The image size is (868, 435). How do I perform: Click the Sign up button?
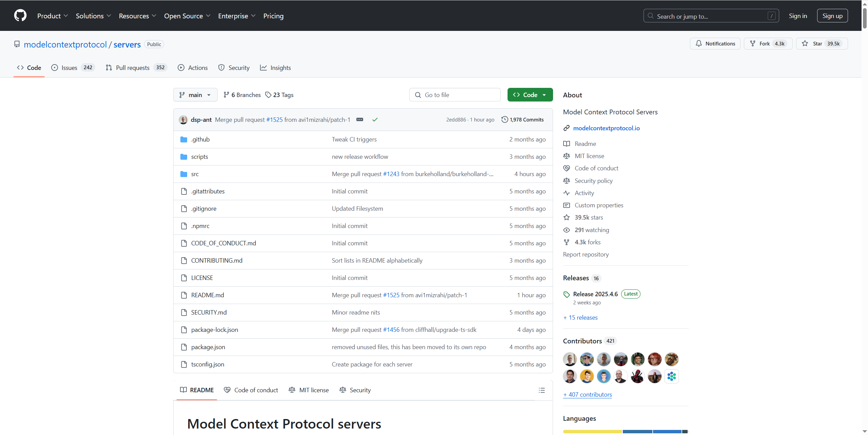pyautogui.click(x=832, y=16)
